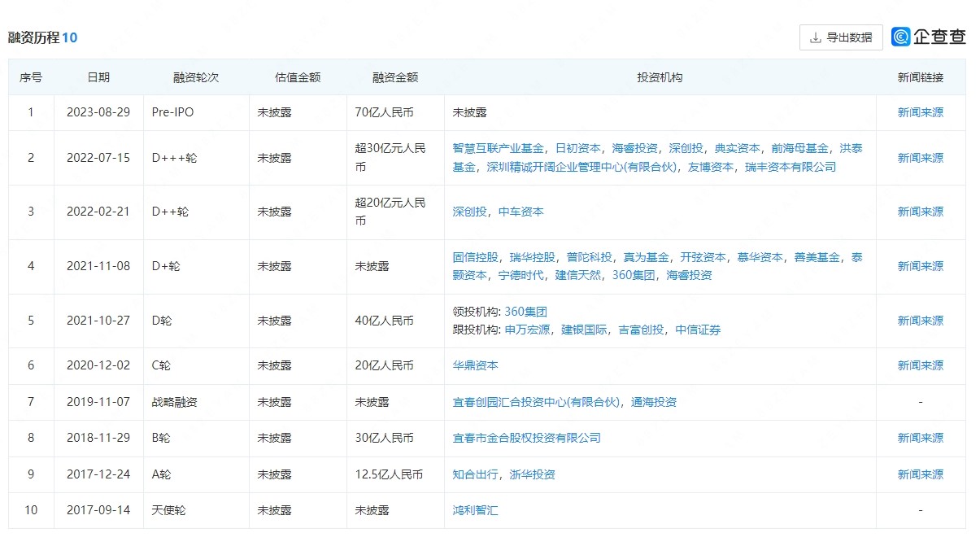The width and height of the screenshot is (980, 546).
Task: Select the date cell 2021-10-27
Action: tap(98, 321)
